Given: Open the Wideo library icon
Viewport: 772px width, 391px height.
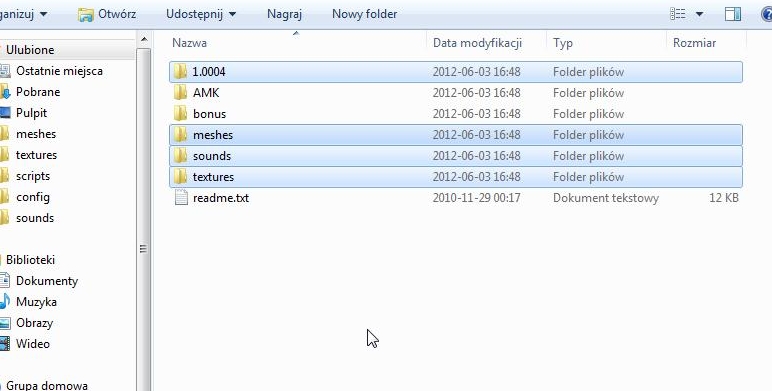Looking at the screenshot, I should pyautogui.click(x=4, y=344).
